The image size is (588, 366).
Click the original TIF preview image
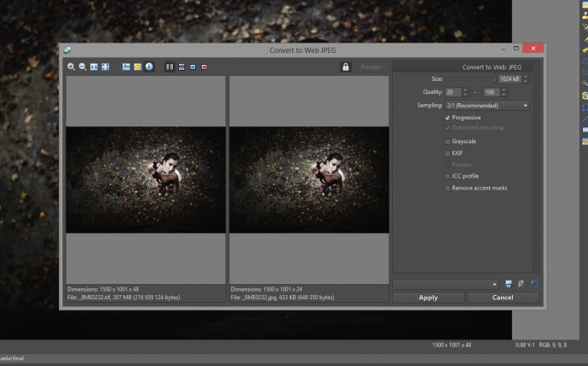click(x=146, y=180)
